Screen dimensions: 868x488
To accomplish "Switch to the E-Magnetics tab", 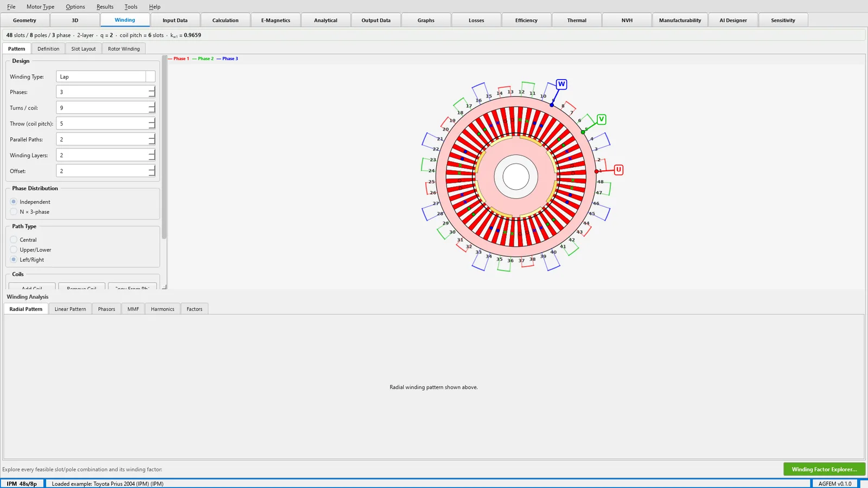I will (x=276, y=20).
